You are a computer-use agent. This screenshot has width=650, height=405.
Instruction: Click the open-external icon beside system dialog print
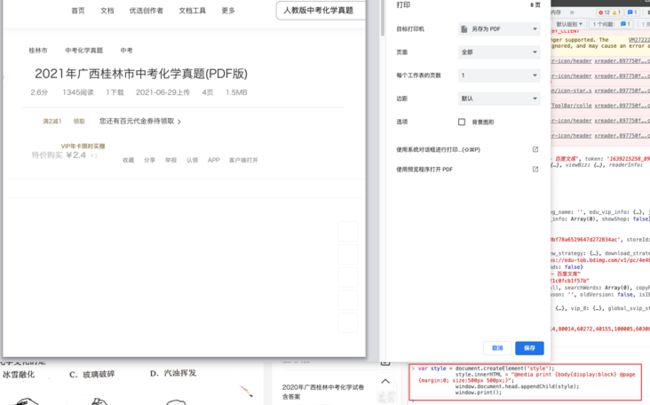[535, 149]
